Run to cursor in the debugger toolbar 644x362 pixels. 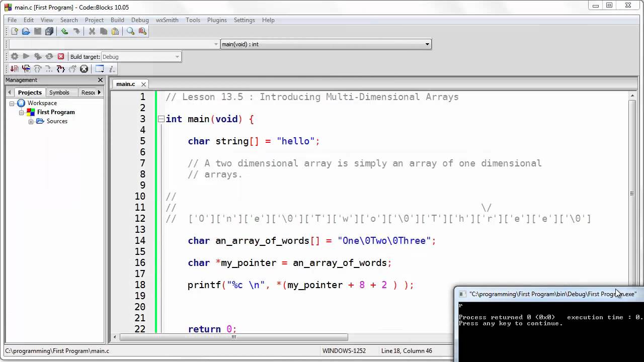[26, 69]
